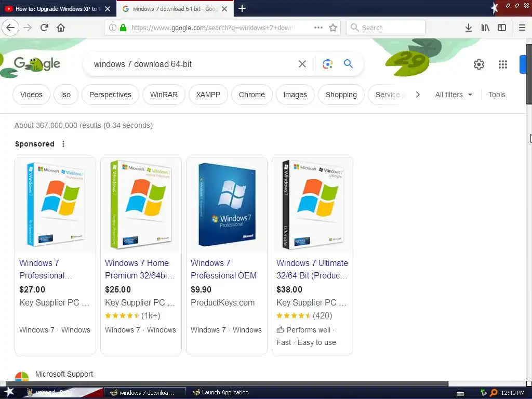Open the library bookmarks icon
This screenshot has height=399, width=532.
click(x=485, y=28)
